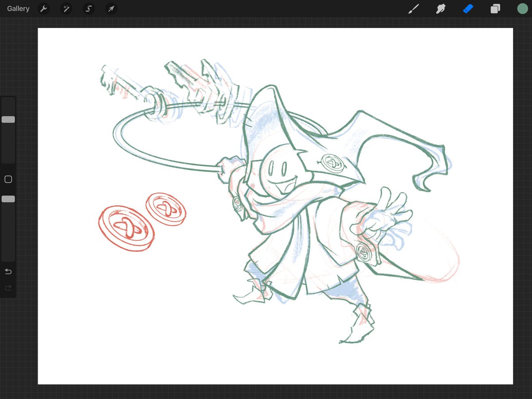Select the Transform arrow tool
The height and width of the screenshot is (399, 532).
(111, 8)
